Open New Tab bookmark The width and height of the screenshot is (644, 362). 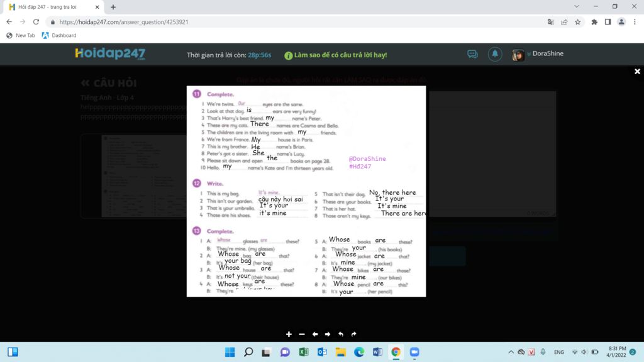(x=21, y=35)
